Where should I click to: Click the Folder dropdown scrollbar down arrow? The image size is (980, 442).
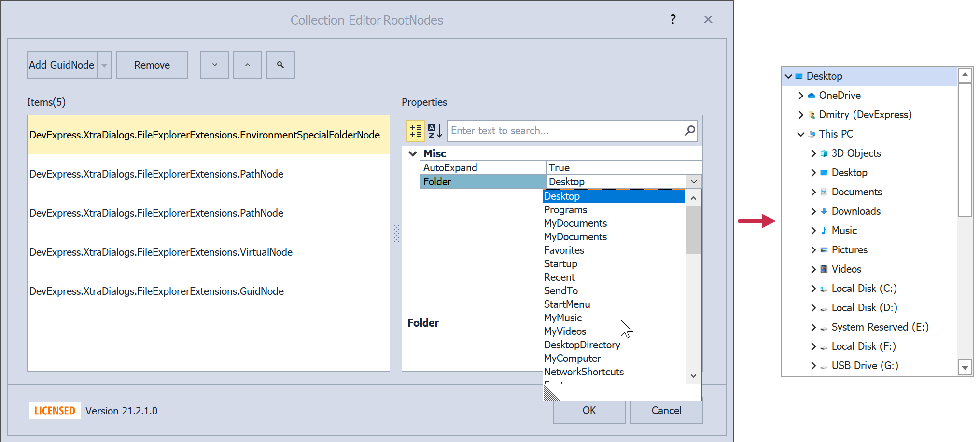pyautogui.click(x=693, y=375)
